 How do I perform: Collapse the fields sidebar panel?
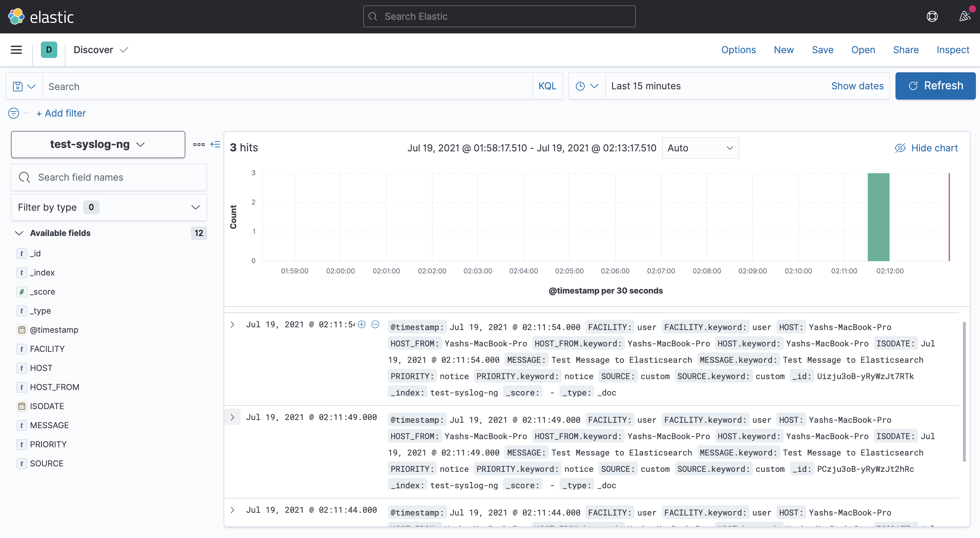point(215,145)
